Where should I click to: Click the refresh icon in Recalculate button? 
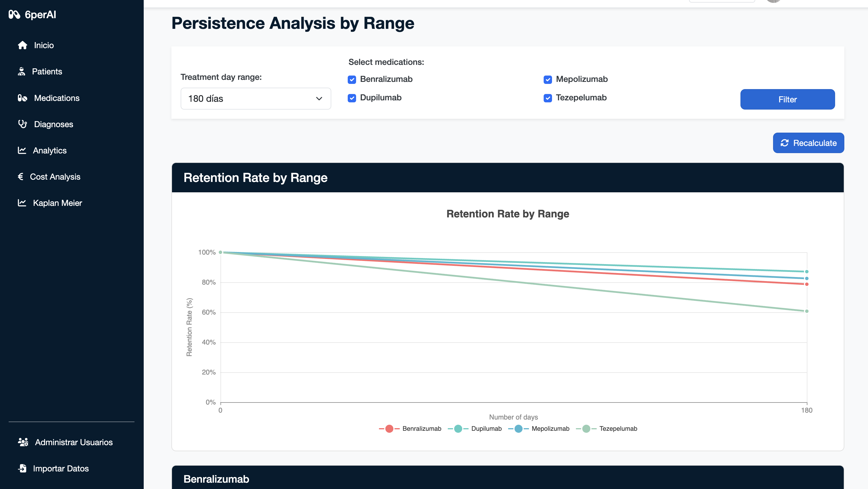(x=784, y=143)
